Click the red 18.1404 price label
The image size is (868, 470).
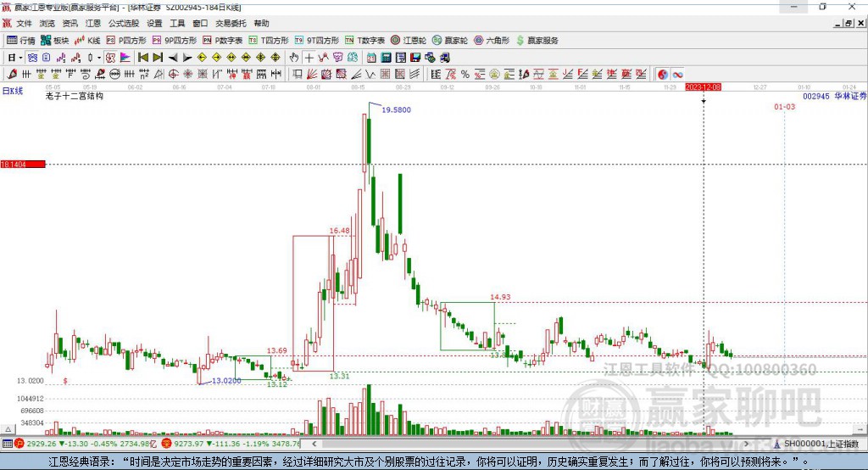click(23, 164)
